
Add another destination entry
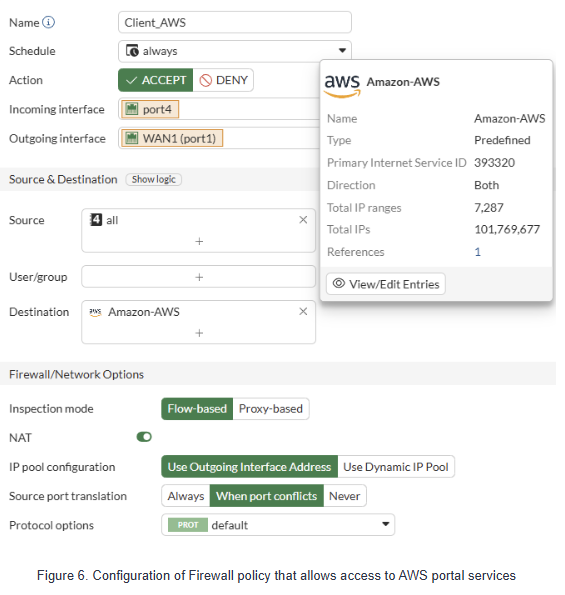(x=199, y=333)
